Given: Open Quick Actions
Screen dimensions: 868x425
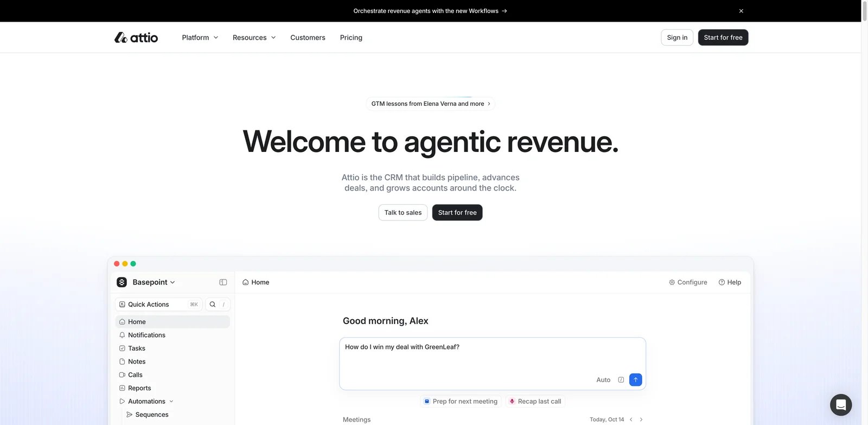Looking at the screenshot, I should tap(158, 305).
